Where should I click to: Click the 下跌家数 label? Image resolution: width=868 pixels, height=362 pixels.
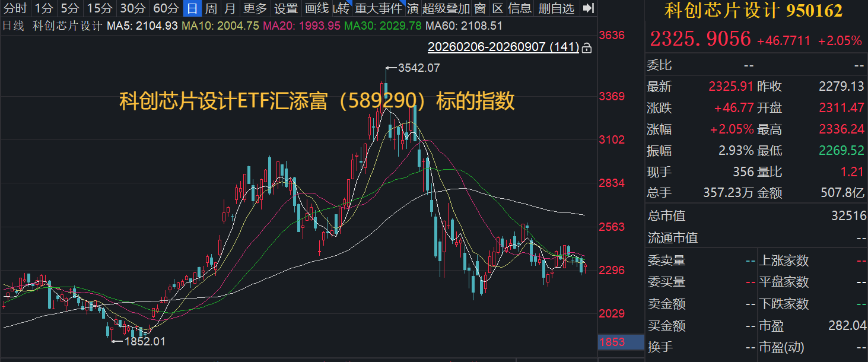(x=784, y=304)
